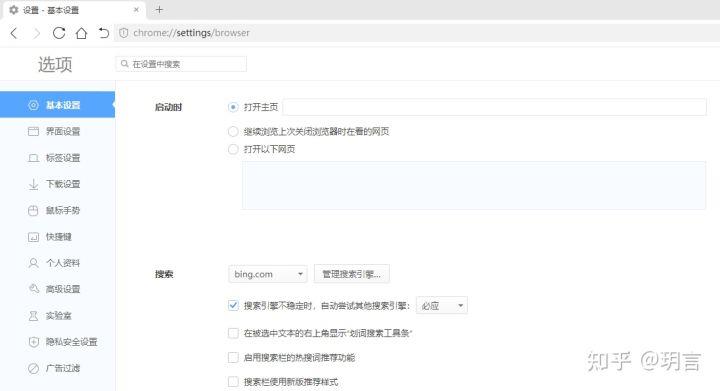The image size is (720, 391).
Task: Open a new tab with plus button
Action: (159, 10)
